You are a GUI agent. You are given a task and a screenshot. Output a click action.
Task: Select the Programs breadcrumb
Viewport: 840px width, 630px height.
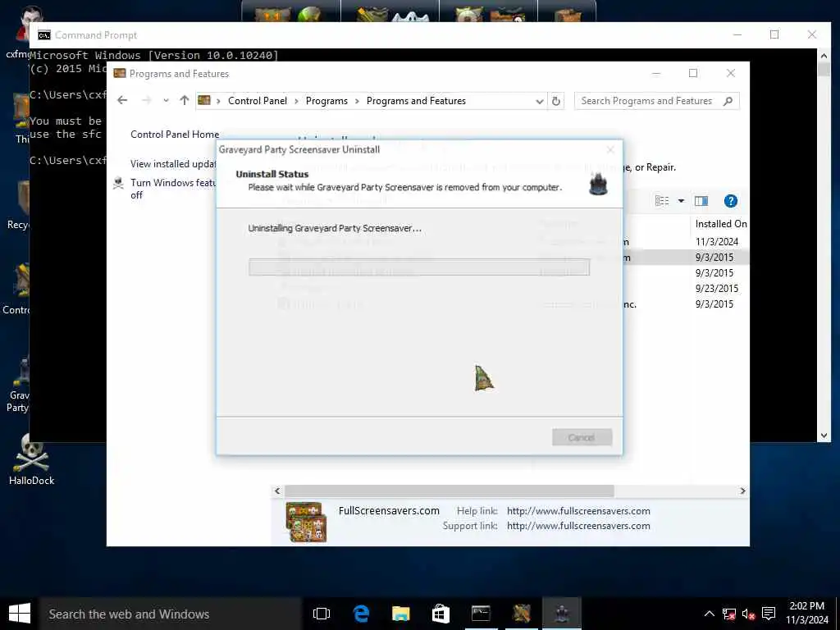tap(326, 101)
